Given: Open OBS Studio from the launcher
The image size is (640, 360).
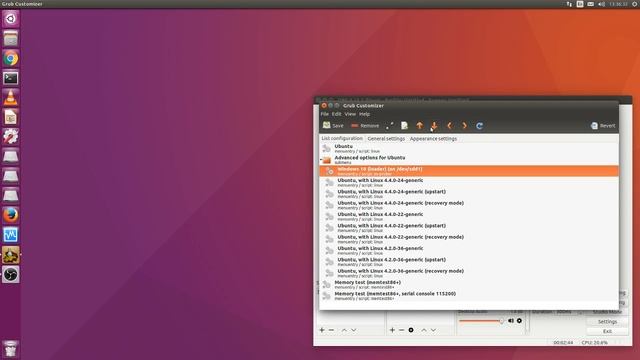Looking at the screenshot, I should click(11, 274).
